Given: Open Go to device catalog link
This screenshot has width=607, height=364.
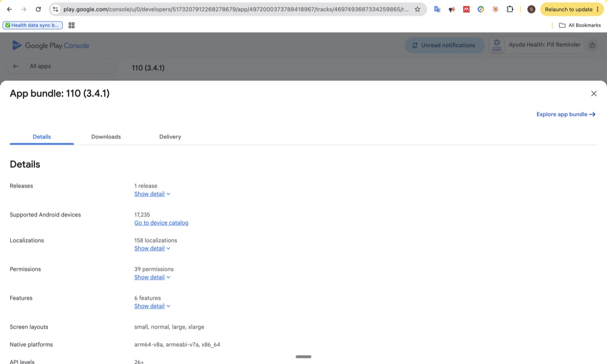Looking at the screenshot, I should coord(161,223).
